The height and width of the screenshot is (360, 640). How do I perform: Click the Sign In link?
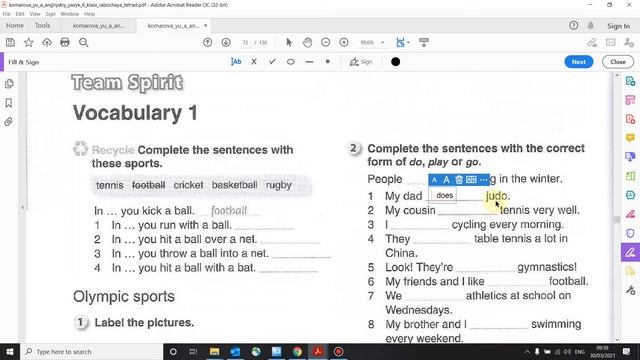[x=618, y=26]
